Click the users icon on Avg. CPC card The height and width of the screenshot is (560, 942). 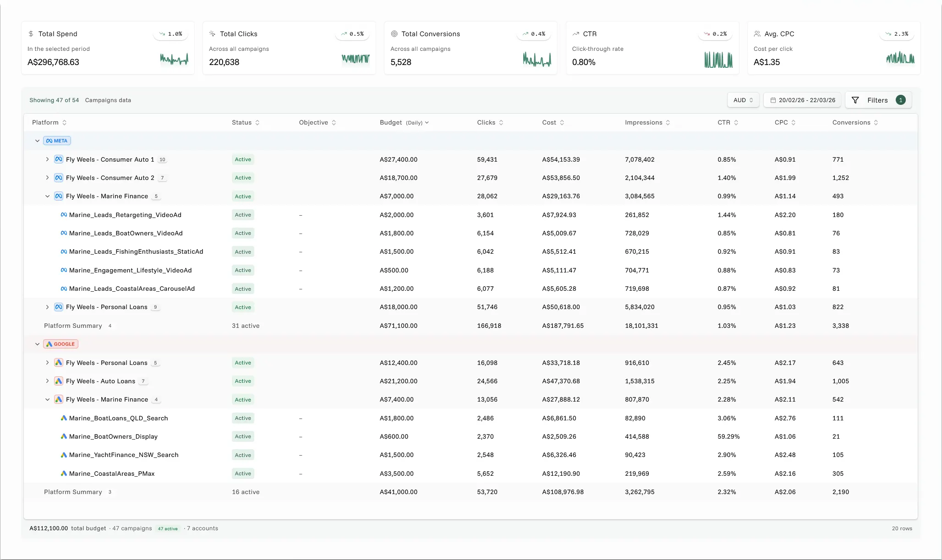[x=757, y=34]
